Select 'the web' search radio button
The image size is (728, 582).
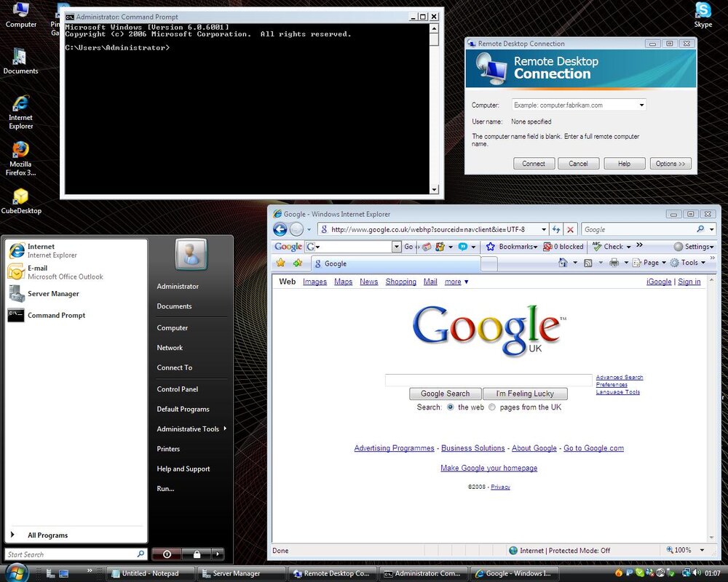pos(451,407)
